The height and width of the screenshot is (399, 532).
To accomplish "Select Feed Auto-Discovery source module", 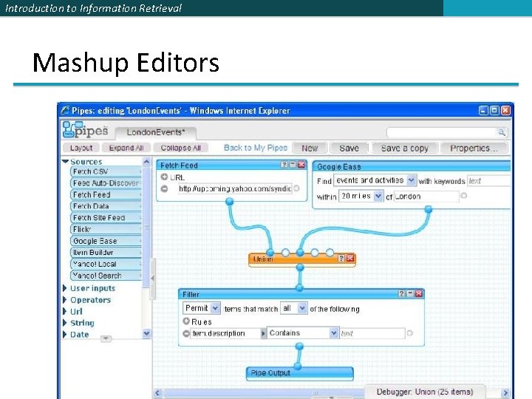I will pos(106,183).
